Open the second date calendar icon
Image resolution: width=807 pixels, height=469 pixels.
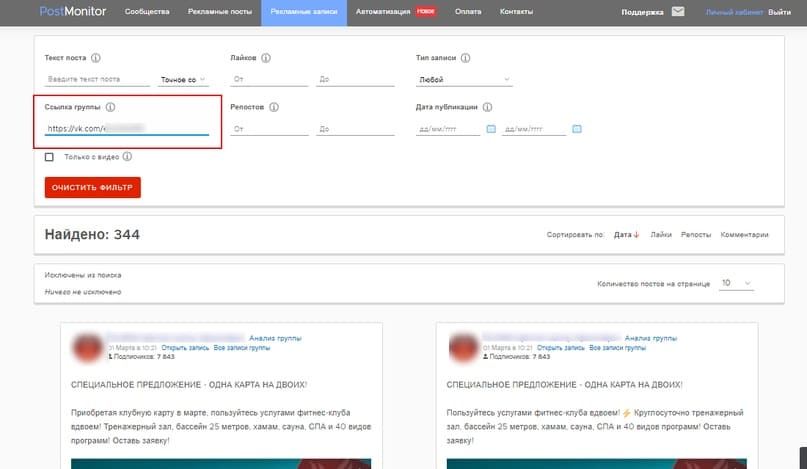click(x=577, y=129)
